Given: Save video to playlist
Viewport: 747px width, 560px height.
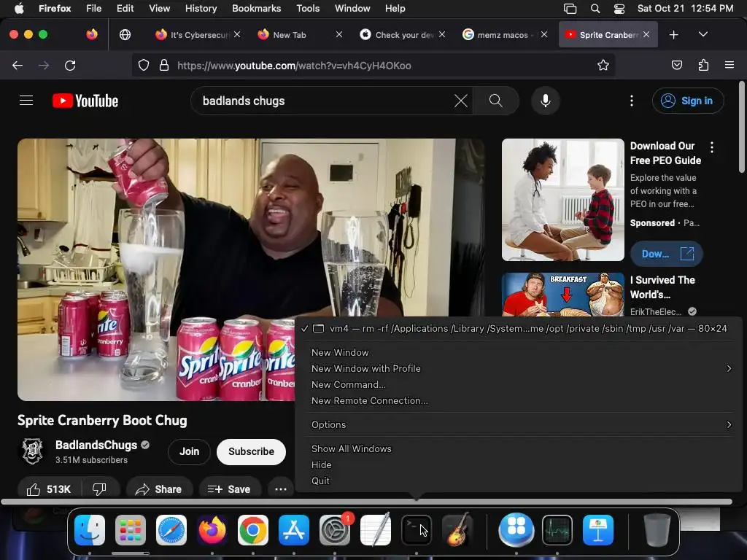Looking at the screenshot, I should [230, 489].
